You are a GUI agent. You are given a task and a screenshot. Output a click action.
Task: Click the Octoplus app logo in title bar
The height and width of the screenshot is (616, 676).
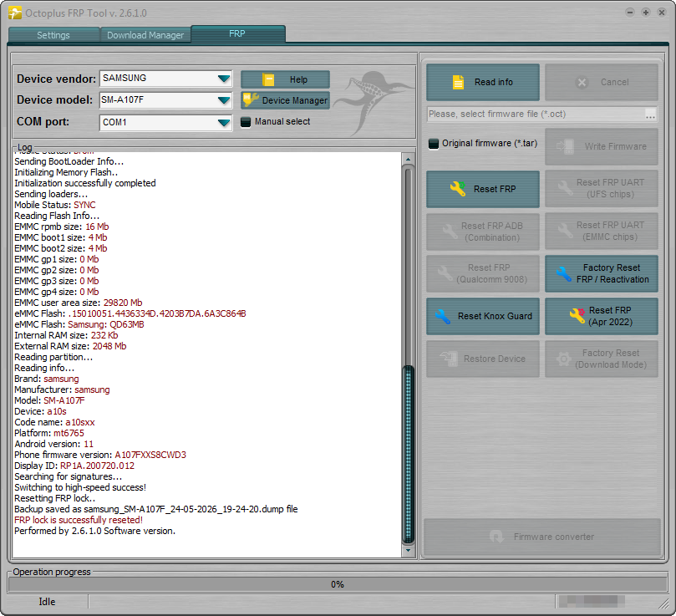[x=15, y=13]
